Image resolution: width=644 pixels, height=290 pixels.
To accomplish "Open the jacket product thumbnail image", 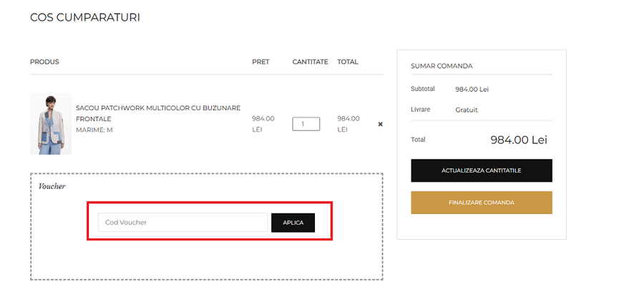I will (x=50, y=124).
